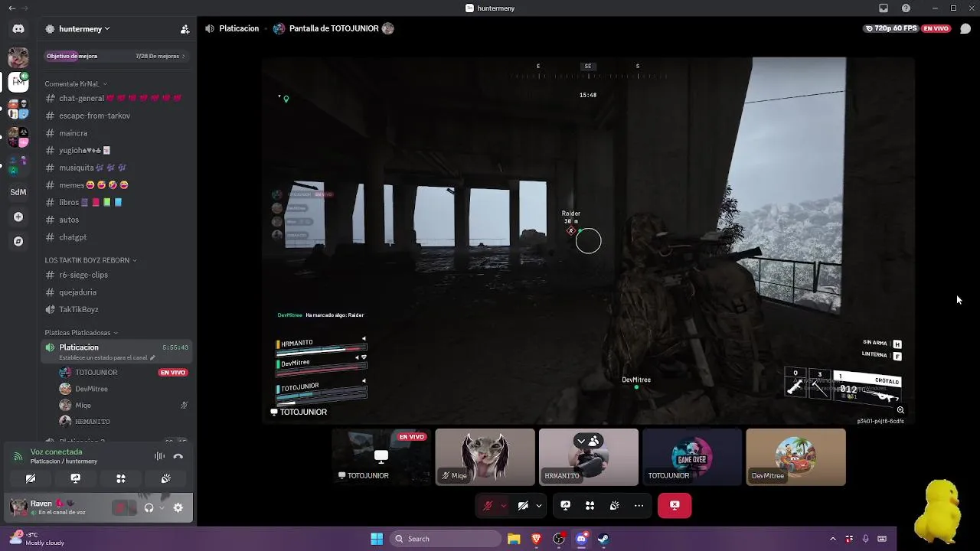Select Miqe participant tile
Screen dimensions: 980x551
pos(485,457)
